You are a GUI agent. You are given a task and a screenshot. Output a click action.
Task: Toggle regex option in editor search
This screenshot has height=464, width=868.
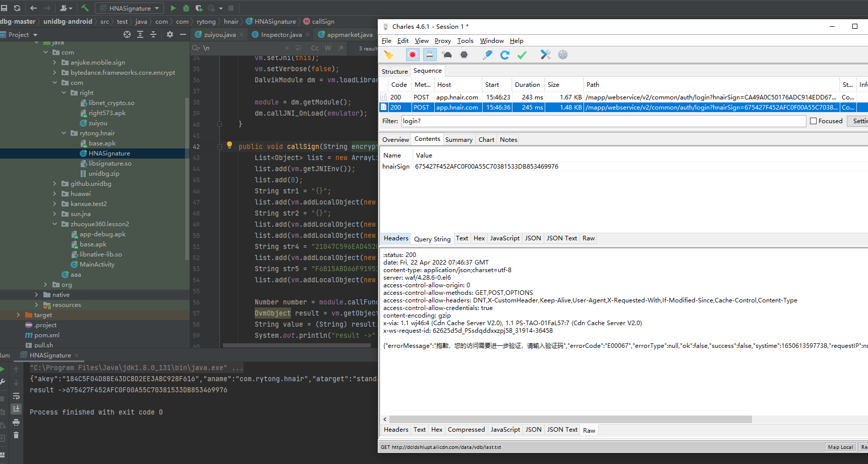tap(341, 48)
